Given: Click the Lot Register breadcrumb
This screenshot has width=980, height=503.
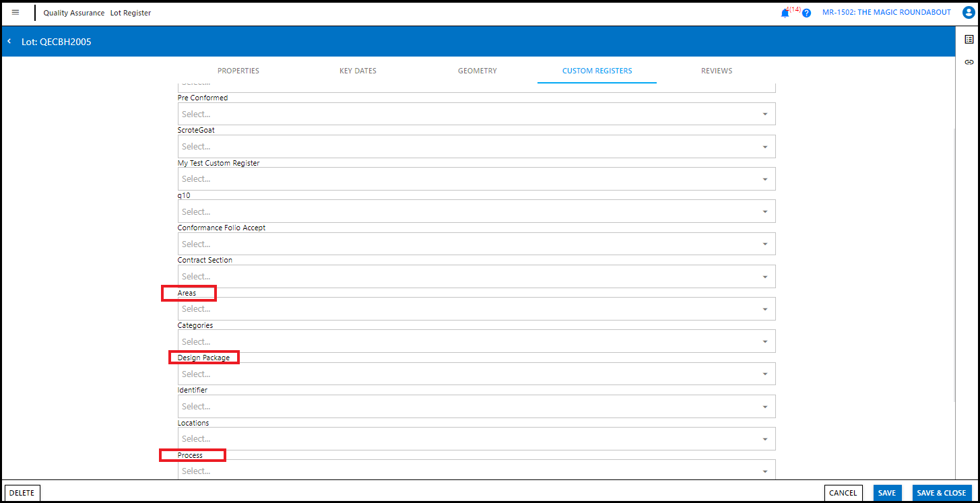Looking at the screenshot, I should (131, 13).
